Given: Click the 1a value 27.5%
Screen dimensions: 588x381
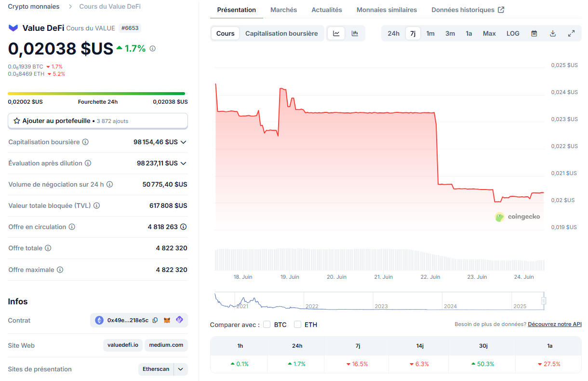Looking at the screenshot, I should tap(549, 364).
